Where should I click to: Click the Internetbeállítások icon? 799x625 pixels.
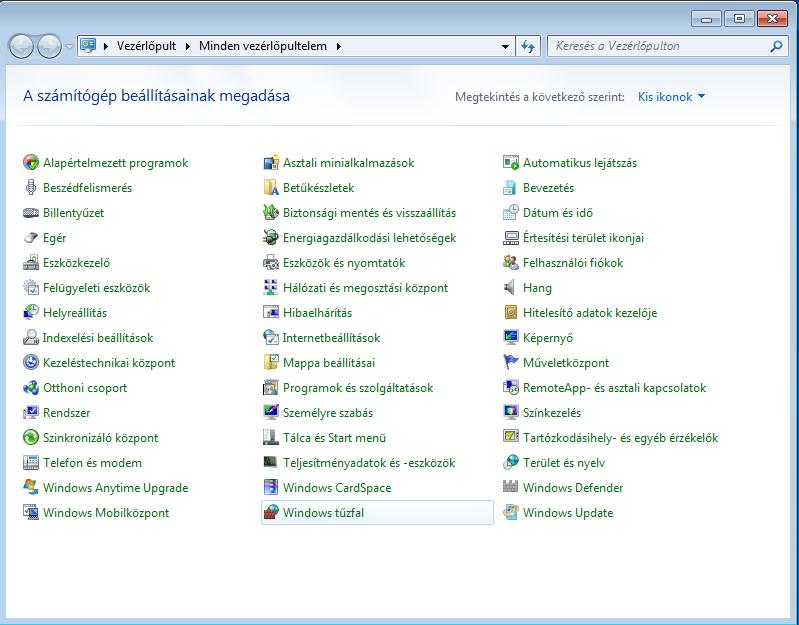[x=271, y=337]
